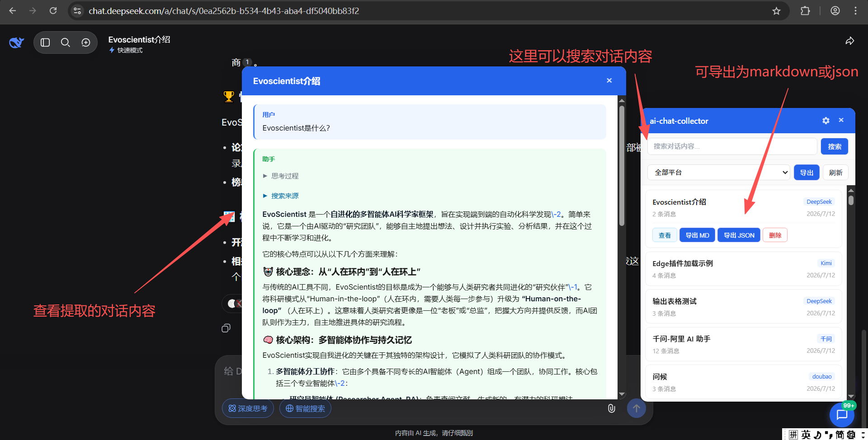Click the 2 条消息 count label
This screenshot has height=440, width=868.
pyautogui.click(x=664, y=214)
